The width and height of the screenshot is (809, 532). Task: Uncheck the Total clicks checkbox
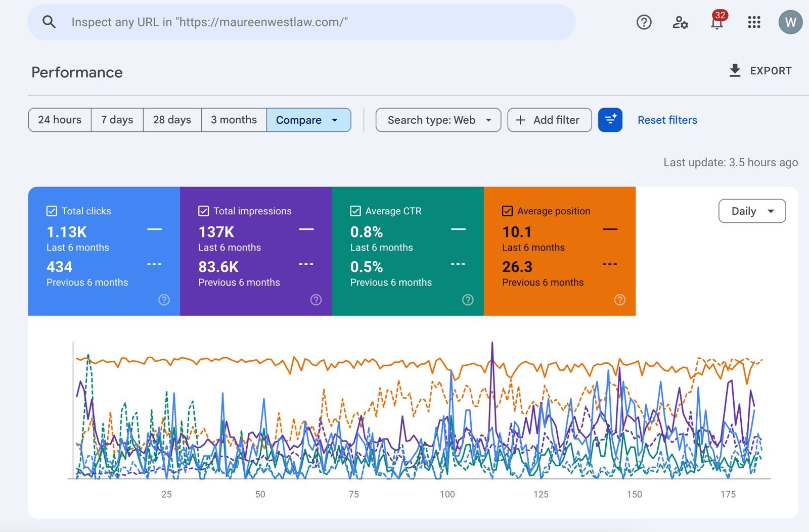[x=52, y=211]
